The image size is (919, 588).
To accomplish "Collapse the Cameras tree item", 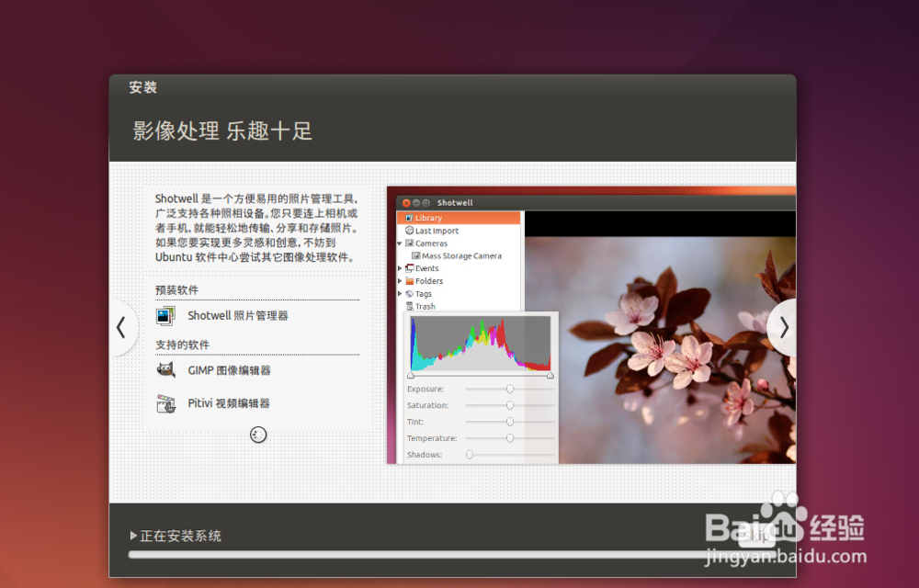I will pos(401,243).
